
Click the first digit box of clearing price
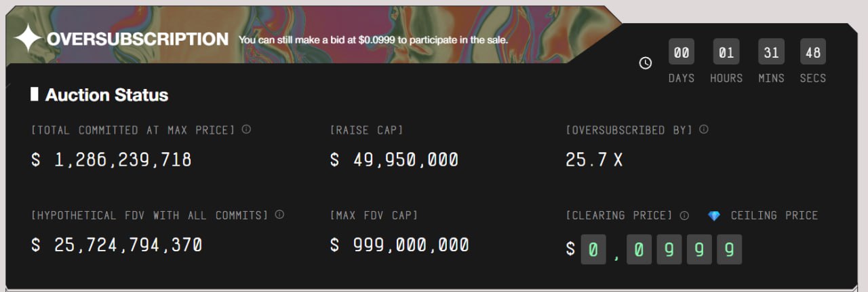point(593,249)
